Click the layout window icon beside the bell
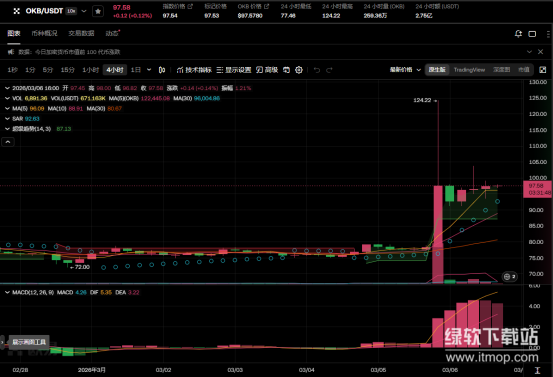 click(x=532, y=34)
